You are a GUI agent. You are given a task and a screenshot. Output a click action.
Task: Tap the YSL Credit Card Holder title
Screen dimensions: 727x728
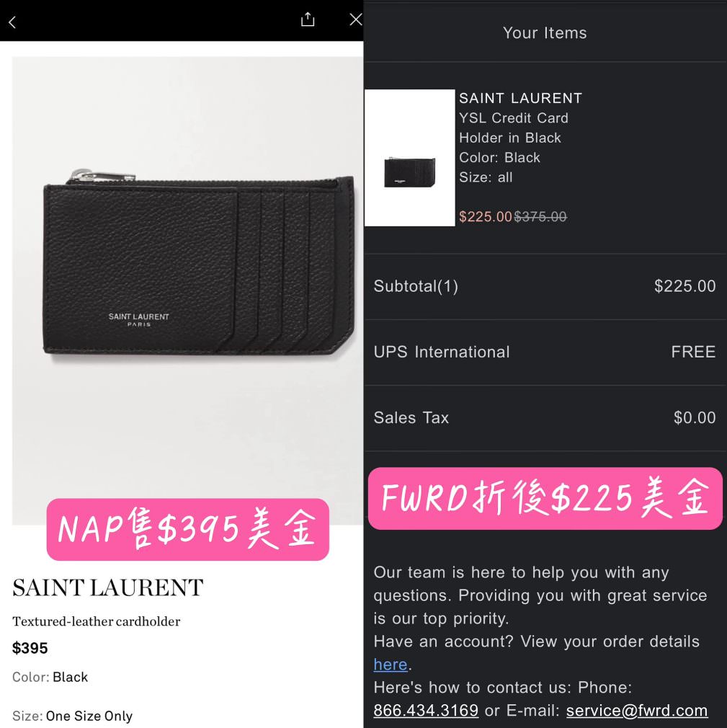pyautogui.click(x=514, y=128)
